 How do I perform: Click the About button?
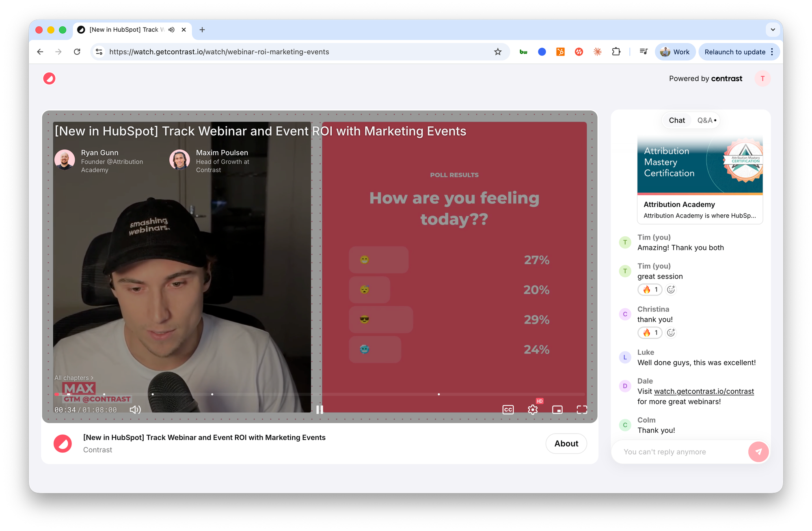pos(566,444)
